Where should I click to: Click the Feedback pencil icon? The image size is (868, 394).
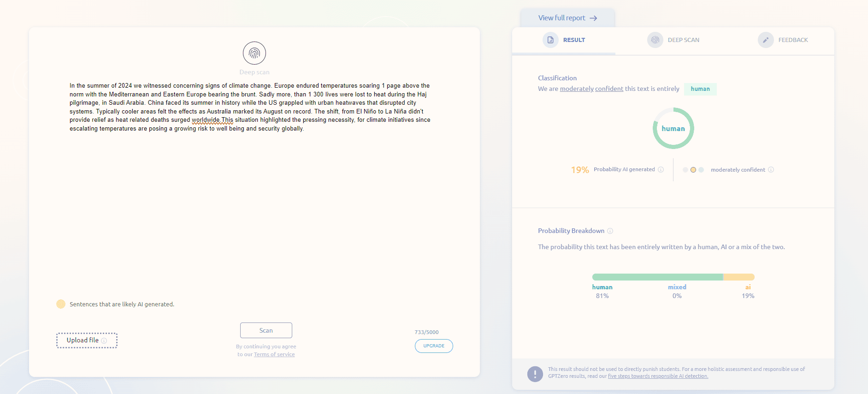[765, 40]
